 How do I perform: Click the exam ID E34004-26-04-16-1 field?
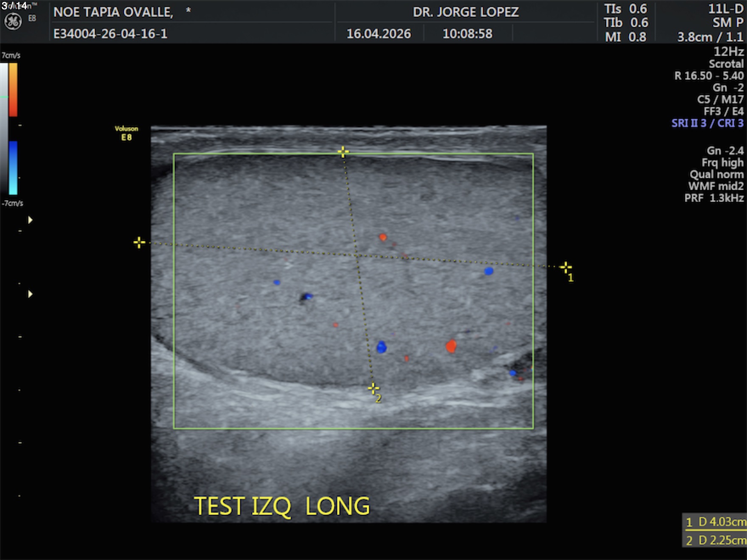(x=110, y=34)
